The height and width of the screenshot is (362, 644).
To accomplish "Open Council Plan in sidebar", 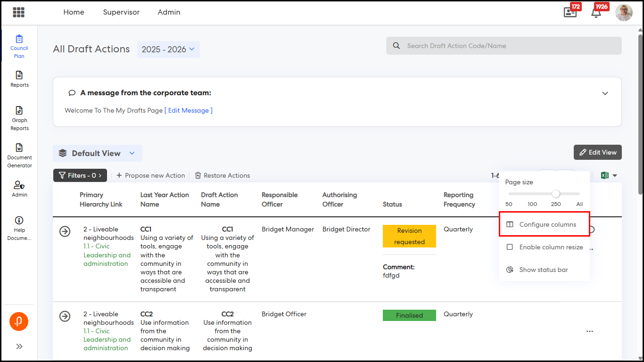I will pos(19,46).
